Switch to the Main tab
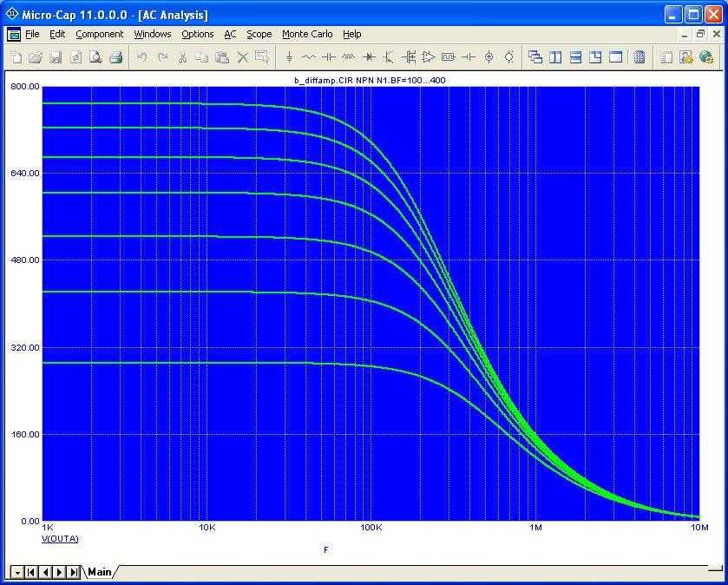The image size is (728, 585). (x=98, y=572)
